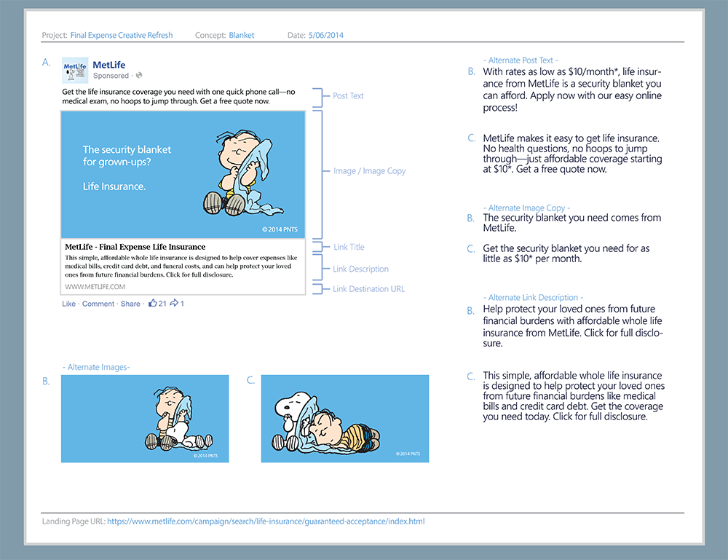Viewport: 728px width, 560px height.
Task: Click the globe public-visibility icon next to Sponsored
Action: tap(139, 75)
